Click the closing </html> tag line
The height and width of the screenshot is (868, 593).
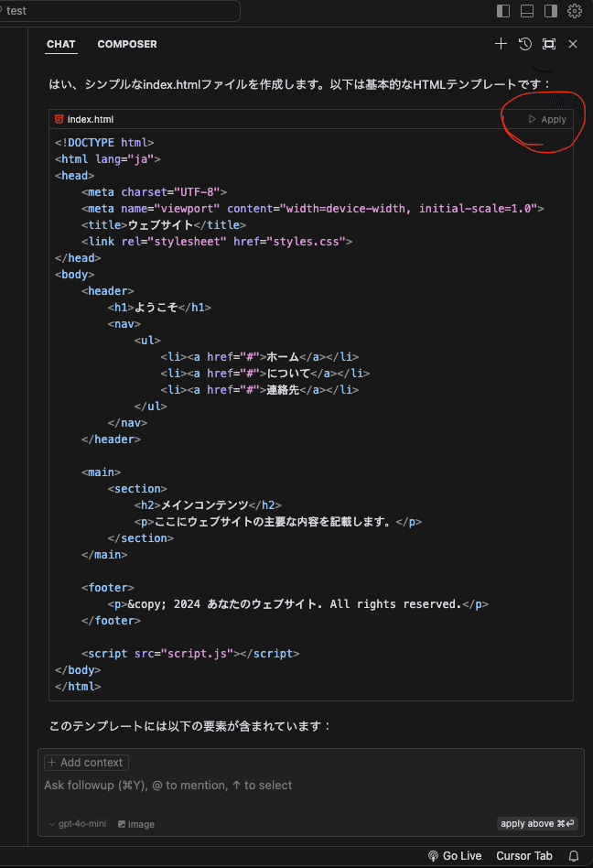point(78,687)
